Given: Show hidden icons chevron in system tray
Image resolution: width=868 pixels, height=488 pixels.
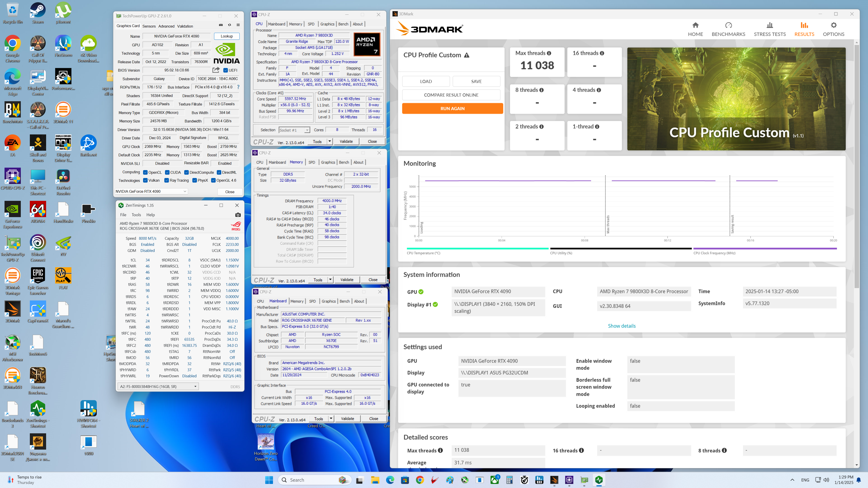Looking at the screenshot, I should pos(792,480).
